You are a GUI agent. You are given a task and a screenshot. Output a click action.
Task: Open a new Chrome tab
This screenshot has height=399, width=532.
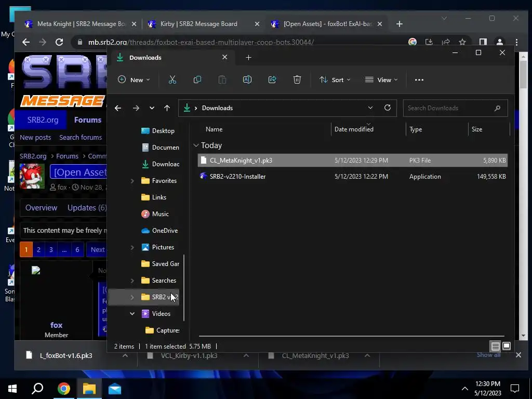pyautogui.click(x=400, y=24)
